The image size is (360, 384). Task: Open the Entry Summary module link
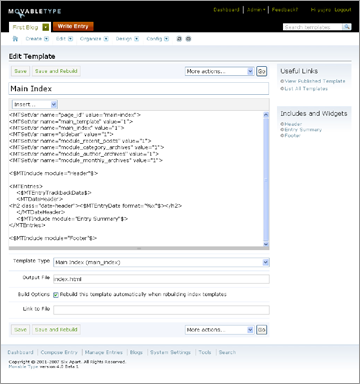(303, 130)
